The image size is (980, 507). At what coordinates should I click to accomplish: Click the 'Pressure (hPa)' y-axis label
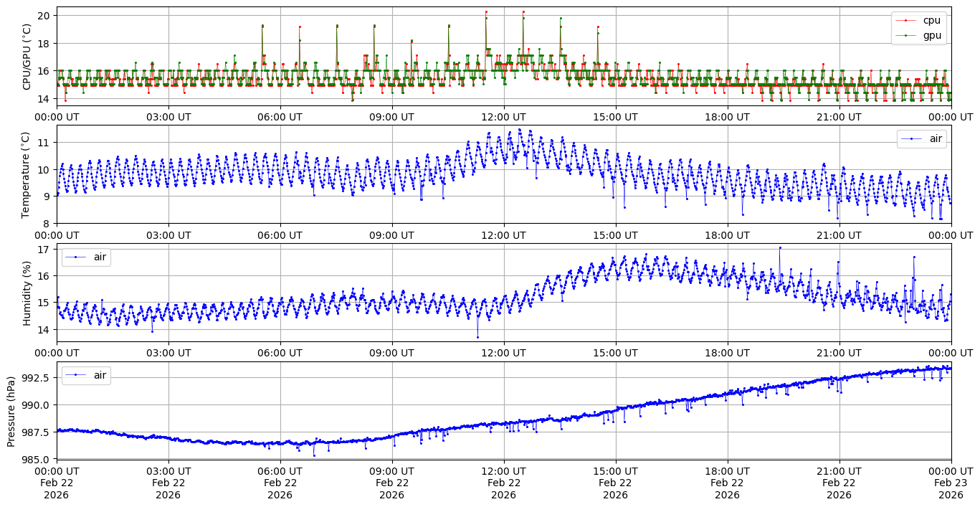pos(12,410)
